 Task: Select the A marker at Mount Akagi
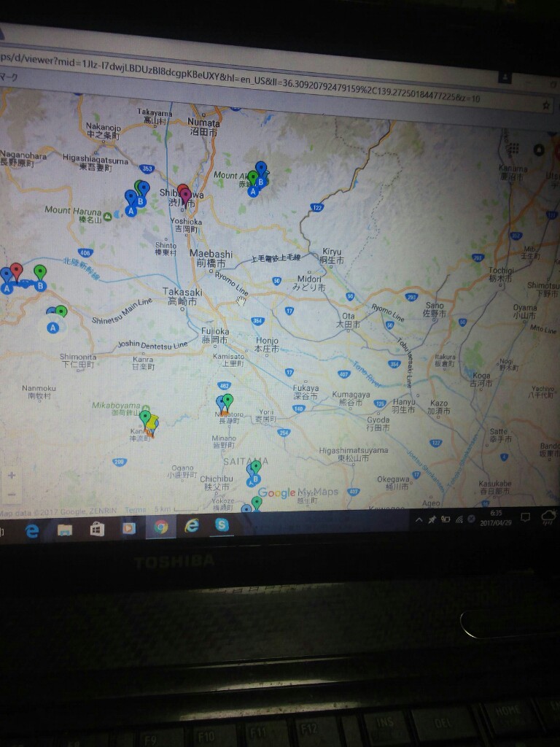coord(253,192)
